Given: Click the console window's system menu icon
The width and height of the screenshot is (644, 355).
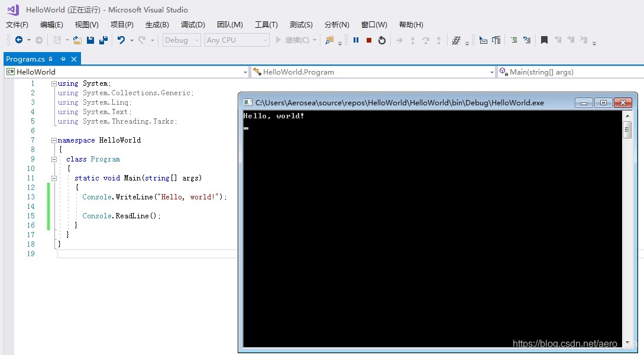Looking at the screenshot, I should 248,102.
